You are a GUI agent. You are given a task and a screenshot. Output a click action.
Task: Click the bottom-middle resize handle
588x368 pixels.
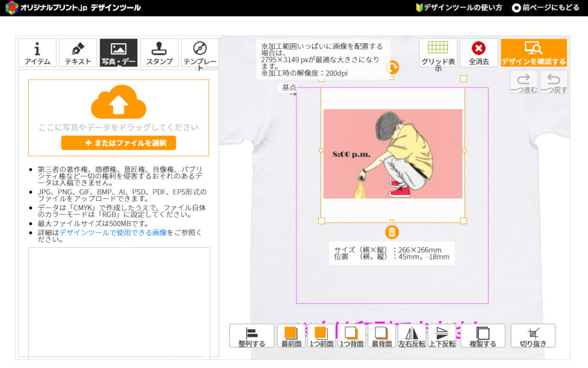392,221
